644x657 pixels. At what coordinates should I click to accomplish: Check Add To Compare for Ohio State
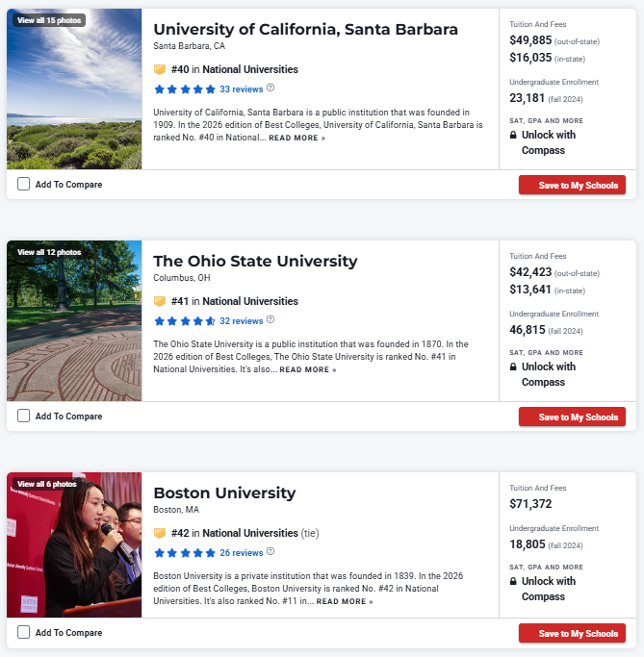23,416
